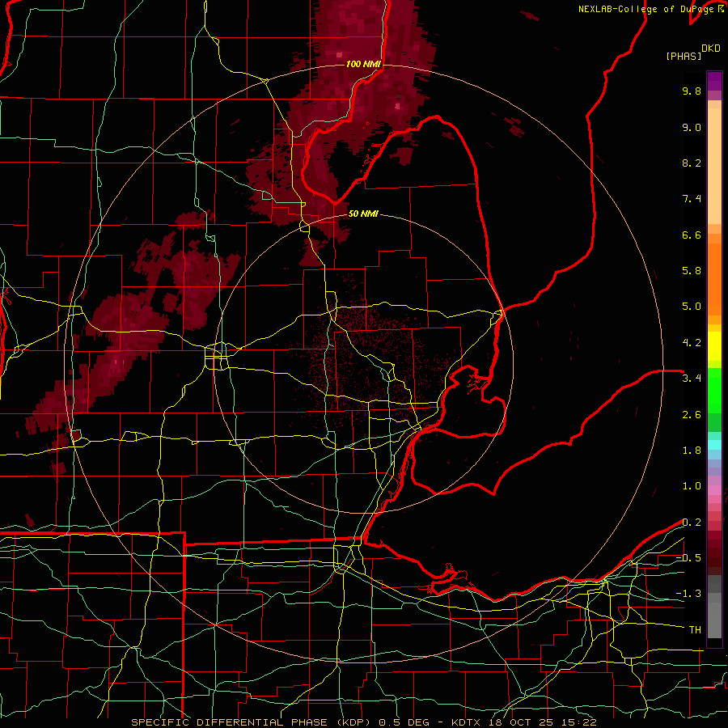Click the 1.8 color scale value

(692, 451)
